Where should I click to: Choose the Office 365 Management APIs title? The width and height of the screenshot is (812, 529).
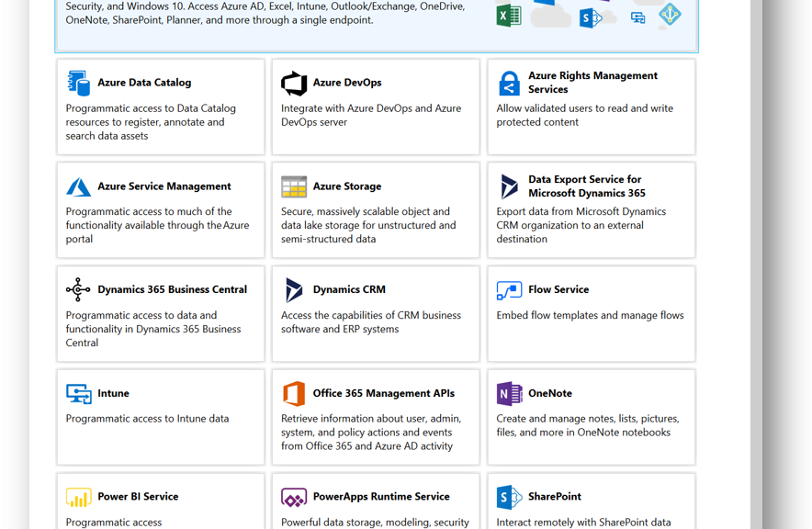click(x=384, y=393)
